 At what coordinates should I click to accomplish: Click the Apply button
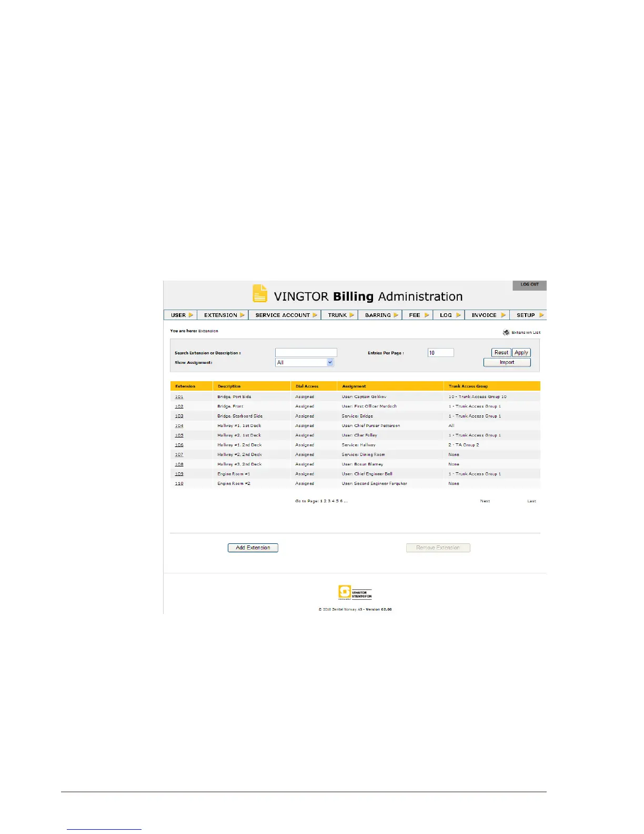pyautogui.click(x=521, y=353)
